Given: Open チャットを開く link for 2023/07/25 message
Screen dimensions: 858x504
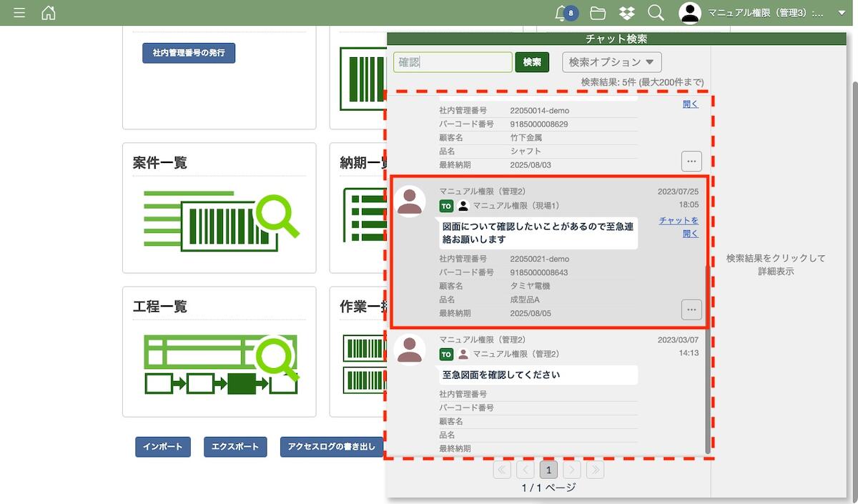Looking at the screenshot, I should pyautogui.click(x=679, y=227).
